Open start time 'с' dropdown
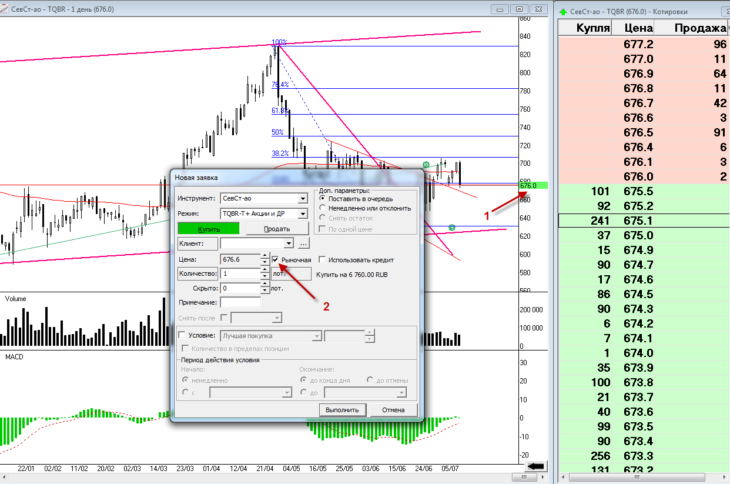The width and height of the screenshot is (730, 484). click(x=287, y=393)
